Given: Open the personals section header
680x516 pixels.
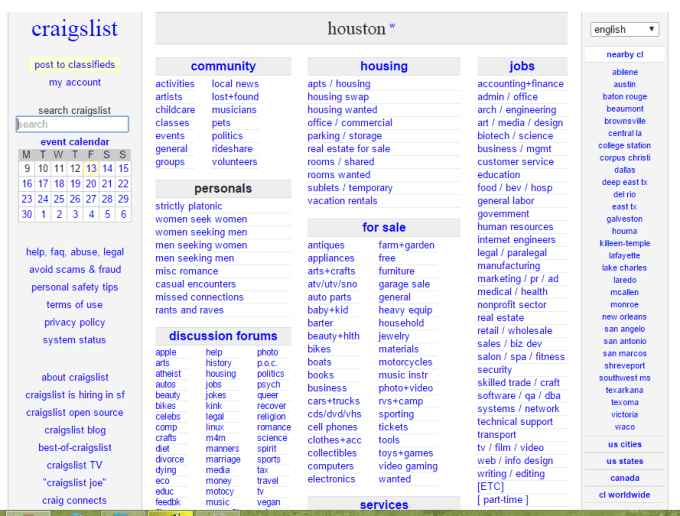Looking at the screenshot, I should click(x=223, y=188).
